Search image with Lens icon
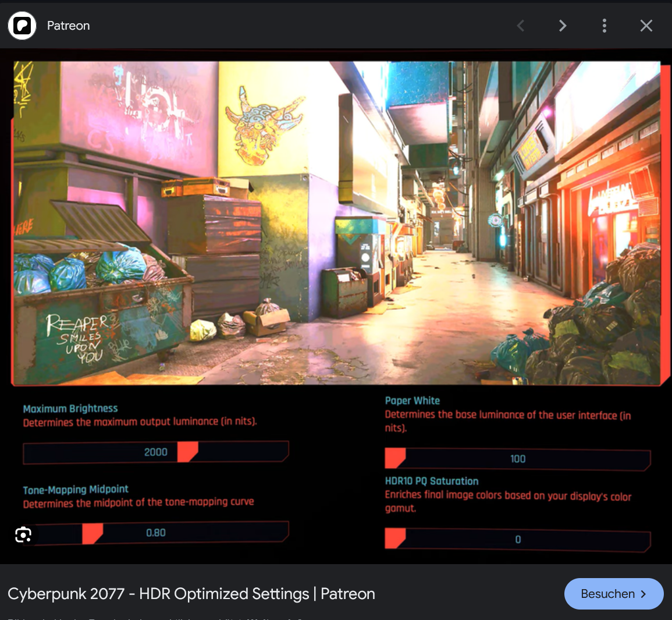 (x=23, y=534)
